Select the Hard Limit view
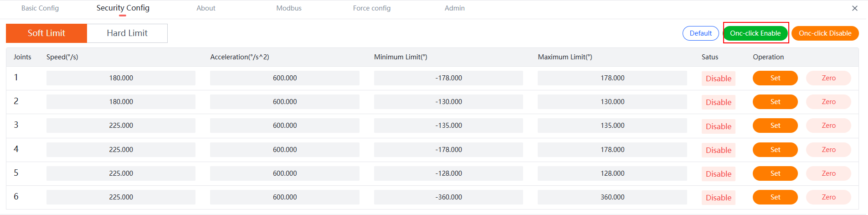The image size is (868, 215). pyautogui.click(x=127, y=33)
